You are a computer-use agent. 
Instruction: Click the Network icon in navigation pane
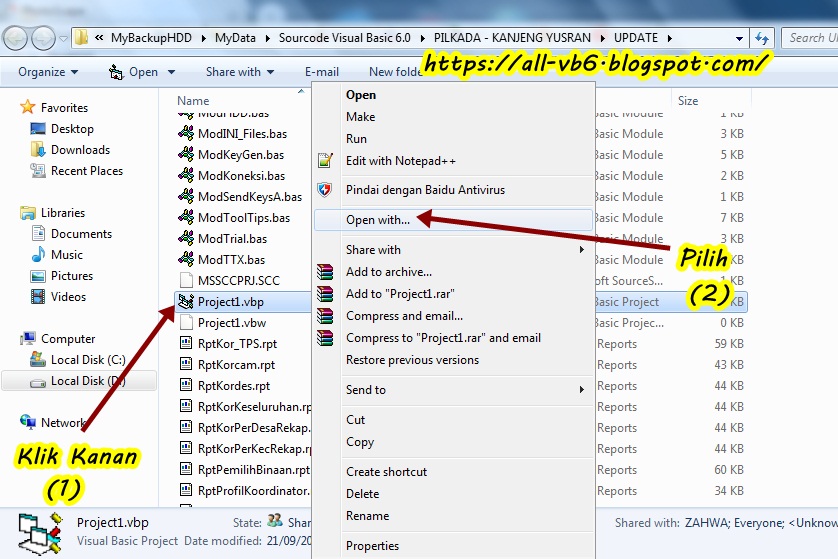(28, 422)
